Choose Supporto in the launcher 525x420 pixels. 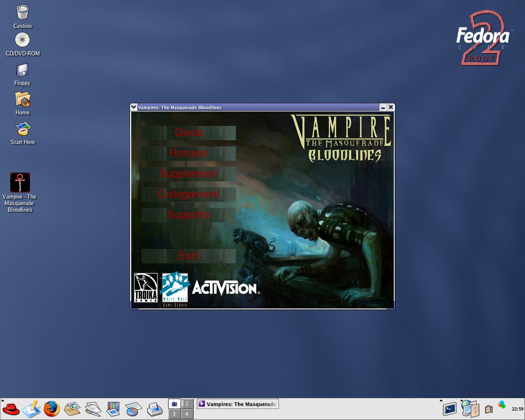pyautogui.click(x=189, y=215)
